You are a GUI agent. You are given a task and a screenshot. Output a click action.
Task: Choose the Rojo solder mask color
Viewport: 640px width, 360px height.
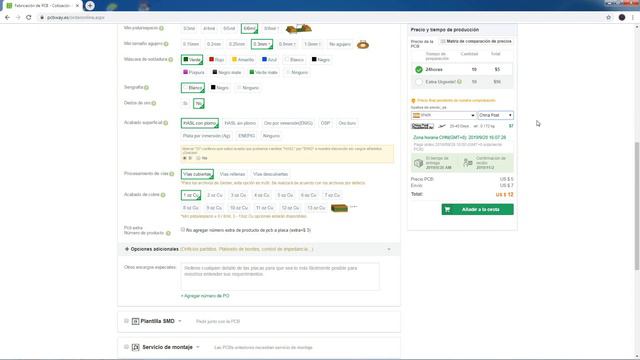[x=217, y=60]
